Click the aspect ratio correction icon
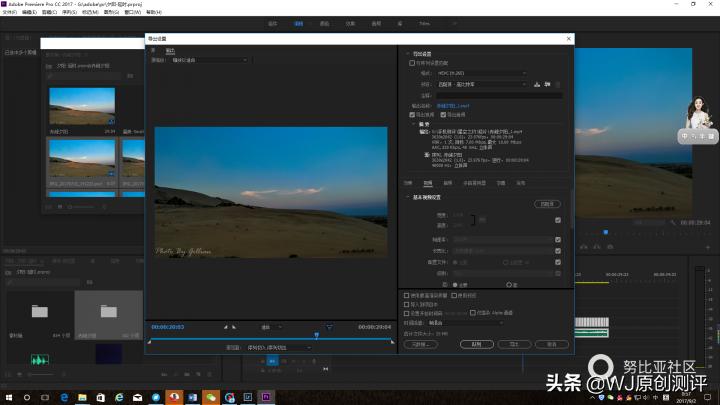Image resolution: width=720 pixels, height=405 pixels. click(327, 326)
